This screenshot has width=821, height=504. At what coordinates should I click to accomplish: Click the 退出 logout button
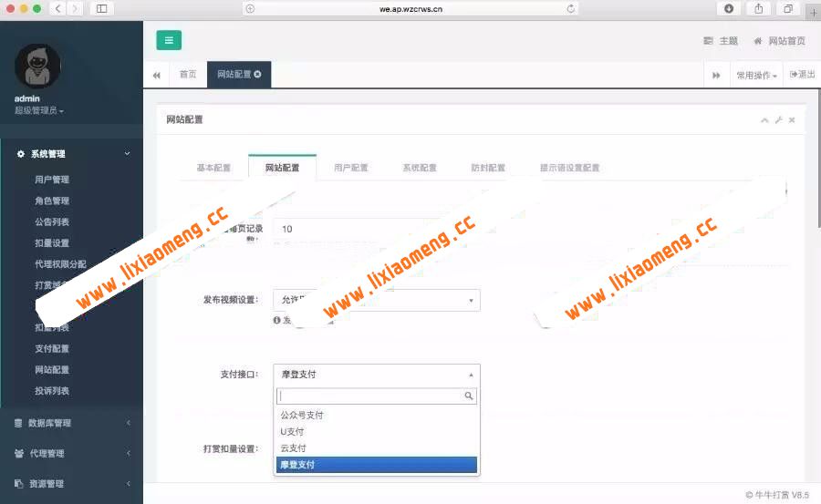coord(802,75)
